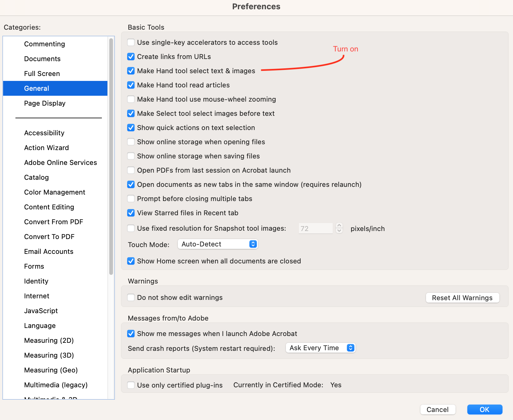Confirm preferences by clicking OK
The image size is (513, 420).
point(485,409)
